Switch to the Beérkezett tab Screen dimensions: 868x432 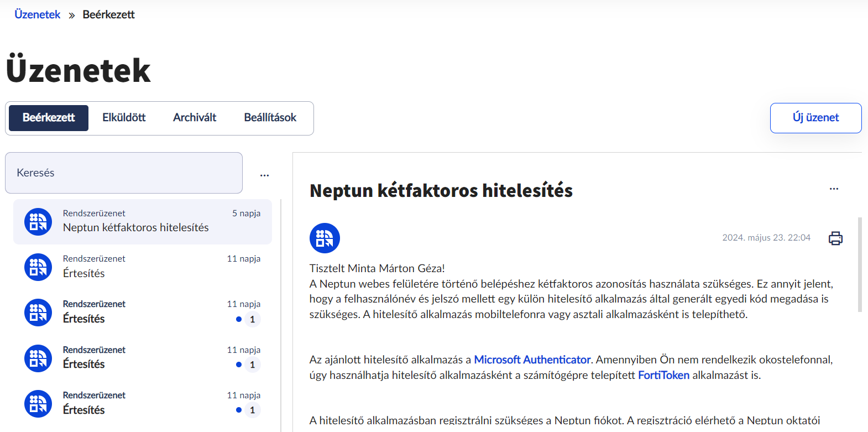coord(49,118)
